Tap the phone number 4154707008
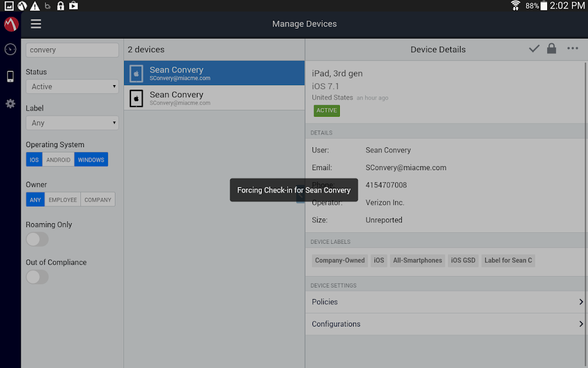The image size is (588, 368). click(386, 185)
